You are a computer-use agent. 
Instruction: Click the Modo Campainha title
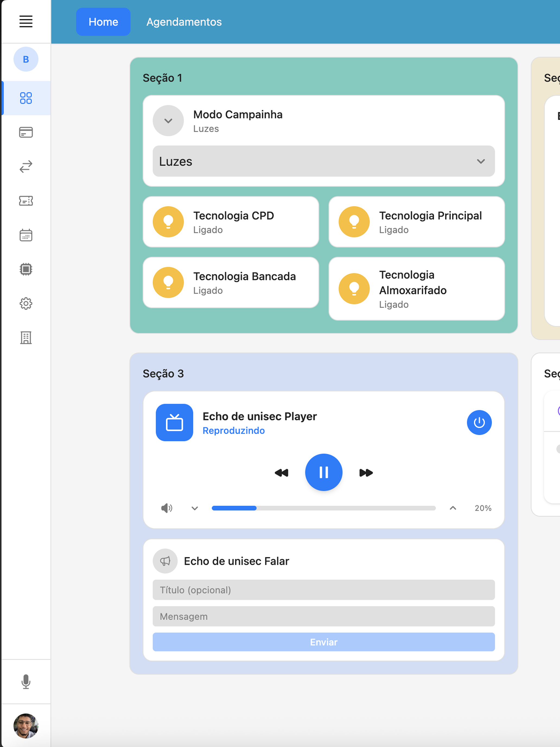(x=238, y=115)
